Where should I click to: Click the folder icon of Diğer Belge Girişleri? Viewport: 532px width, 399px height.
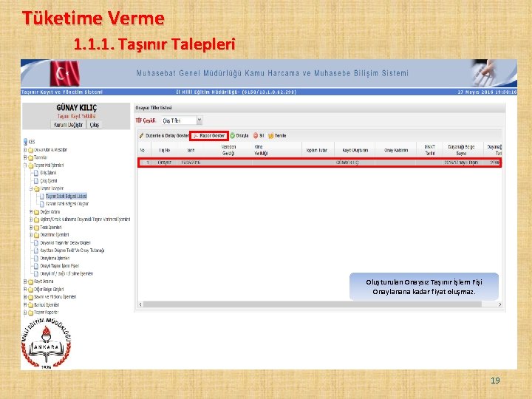(x=31, y=290)
